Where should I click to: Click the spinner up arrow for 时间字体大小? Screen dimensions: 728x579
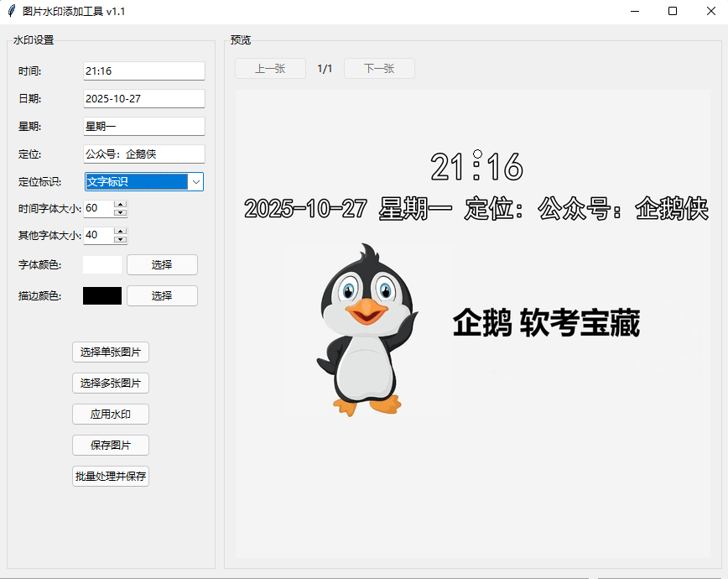pos(122,204)
